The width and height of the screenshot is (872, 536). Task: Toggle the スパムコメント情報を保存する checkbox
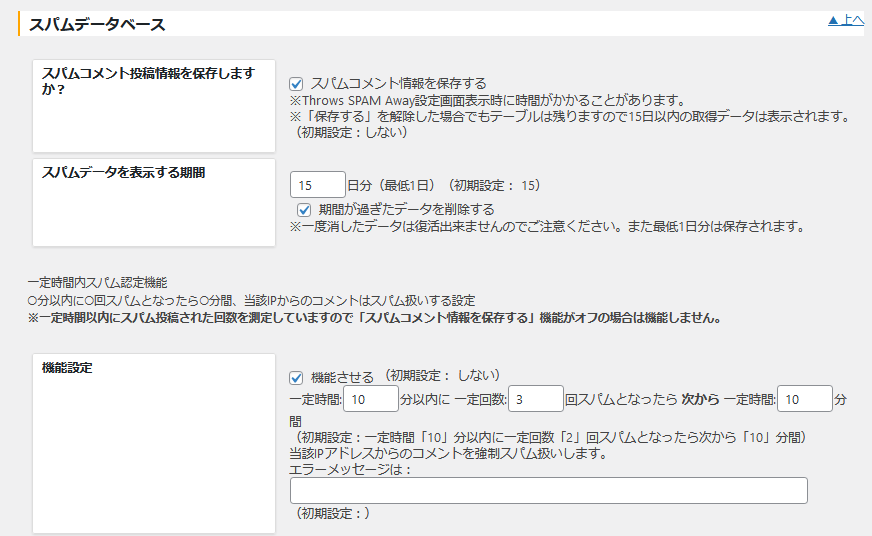tap(296, 84)
